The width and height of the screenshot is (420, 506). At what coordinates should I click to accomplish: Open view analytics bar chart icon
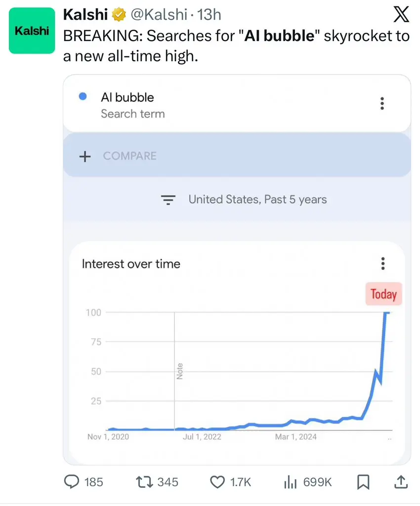click(x=290, y=481)
